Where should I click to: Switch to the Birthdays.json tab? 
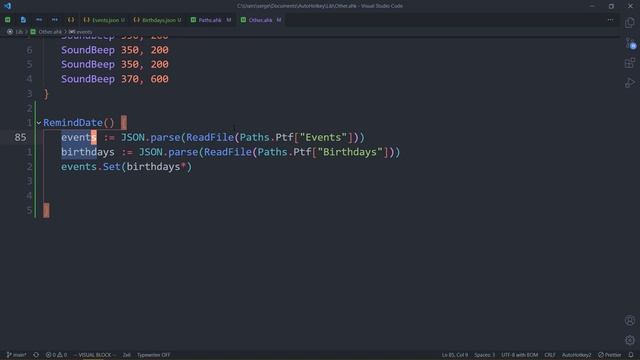pos(158,20)
